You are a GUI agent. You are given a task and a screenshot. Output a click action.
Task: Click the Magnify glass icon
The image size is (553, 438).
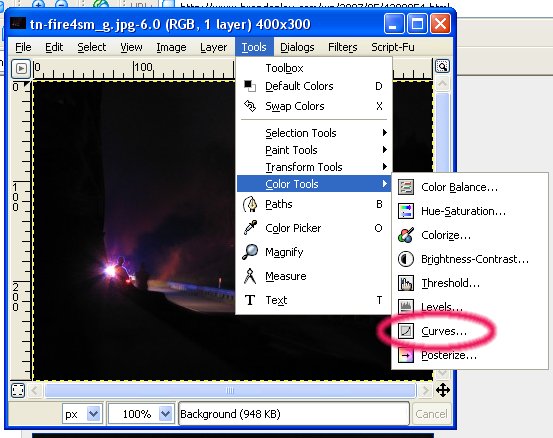click(250, 252)
